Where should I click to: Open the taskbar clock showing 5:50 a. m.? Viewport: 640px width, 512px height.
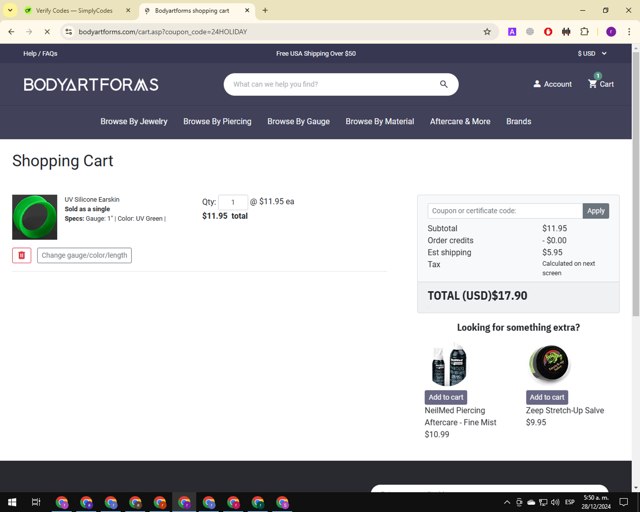click(x=596, y=502)
